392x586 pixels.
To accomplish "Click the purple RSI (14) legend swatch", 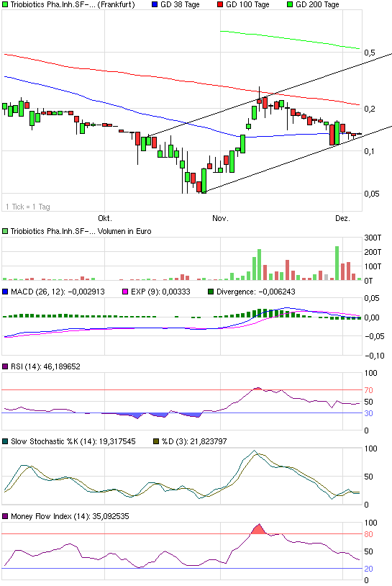I will [x=5, y=366].
